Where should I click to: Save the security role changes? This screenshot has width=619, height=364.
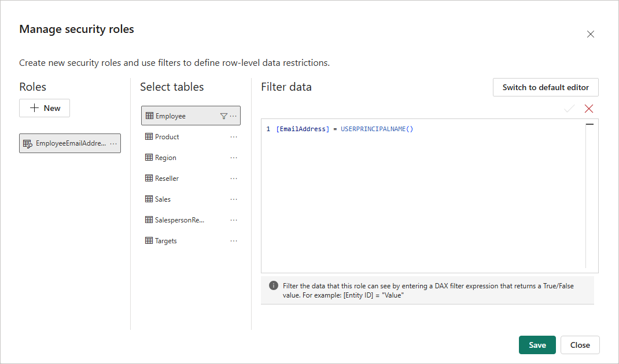pyautogui.click(x=537, y=345)
